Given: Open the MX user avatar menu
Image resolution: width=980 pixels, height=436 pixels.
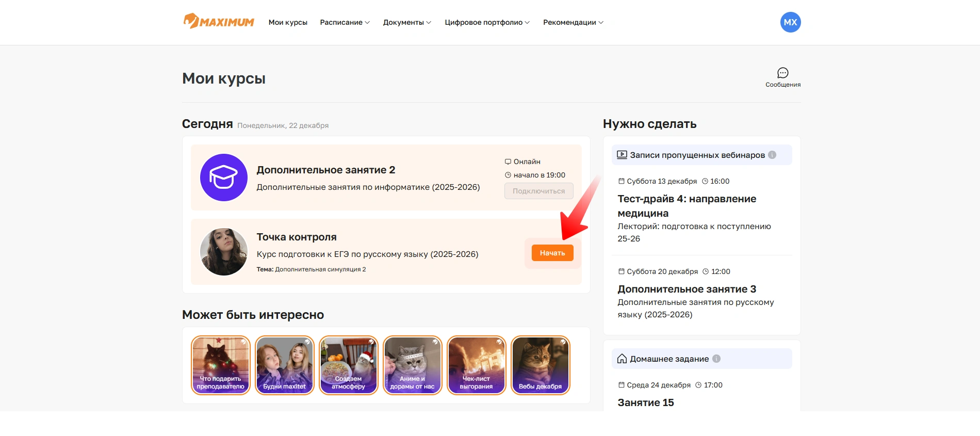Looking at the screenshot, I should pyautogui.click(x=790, y=22).
